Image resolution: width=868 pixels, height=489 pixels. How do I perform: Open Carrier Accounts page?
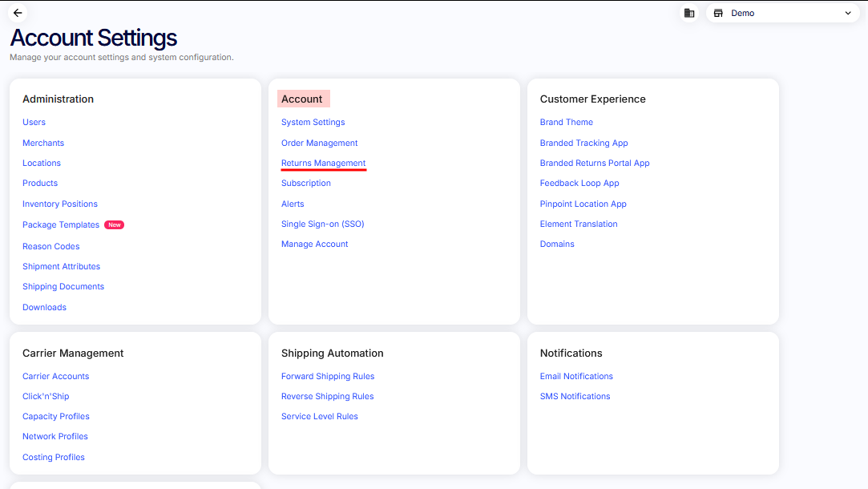(x=55, y=377)
